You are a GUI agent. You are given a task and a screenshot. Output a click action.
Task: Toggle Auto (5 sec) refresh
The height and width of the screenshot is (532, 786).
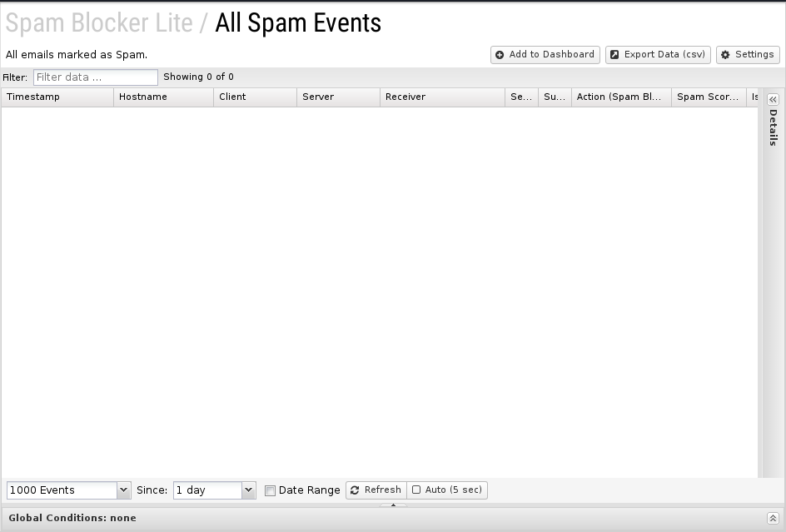pyautogui.click(x=447, y=490)
